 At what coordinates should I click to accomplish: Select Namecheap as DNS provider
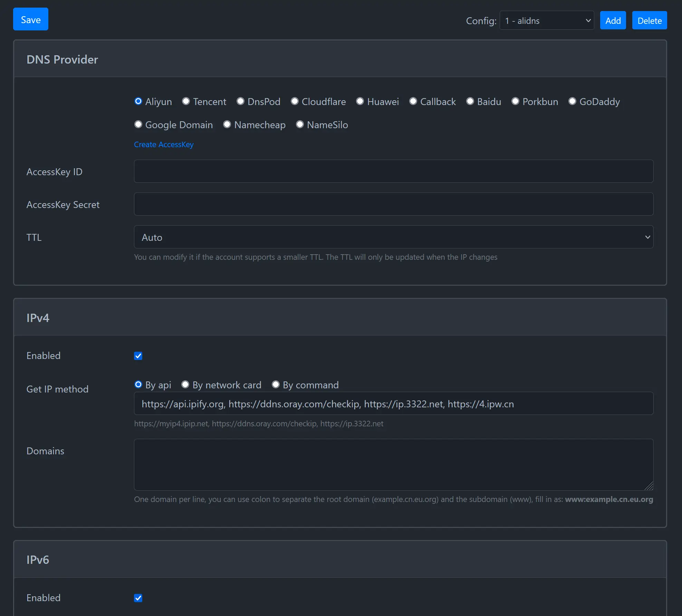(227, 124)
